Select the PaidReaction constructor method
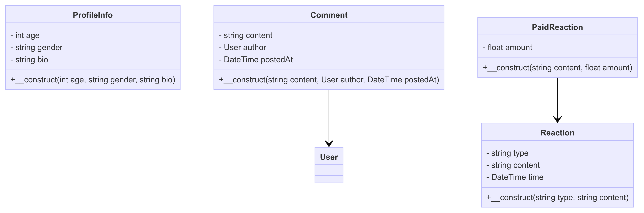The height and width of the screenshot is (213, 644). click(557, 68)
